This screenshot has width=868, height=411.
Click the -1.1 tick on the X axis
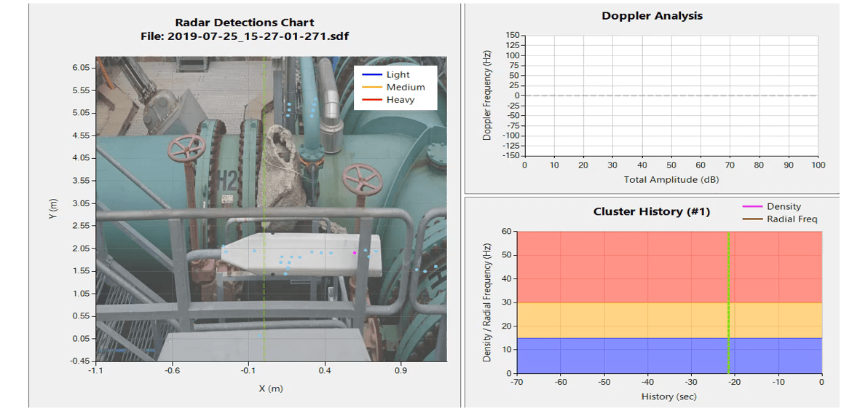click(x=96, y=372)
